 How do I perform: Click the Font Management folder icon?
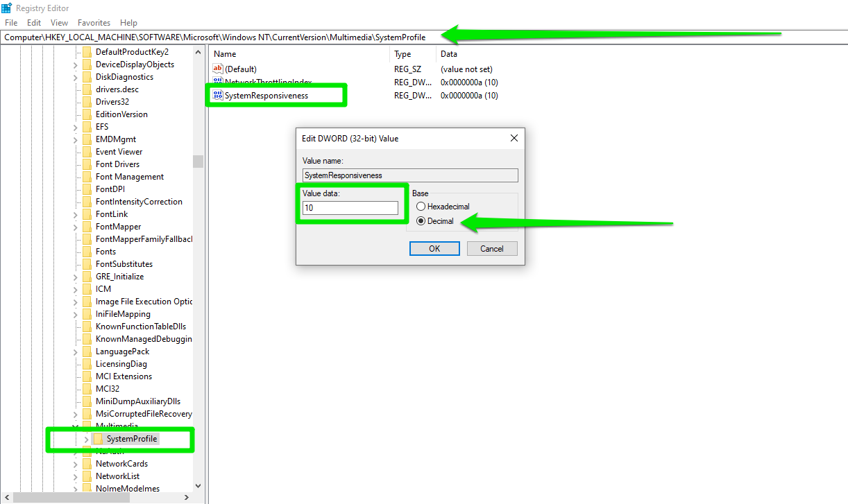click(x=87, y=177)
